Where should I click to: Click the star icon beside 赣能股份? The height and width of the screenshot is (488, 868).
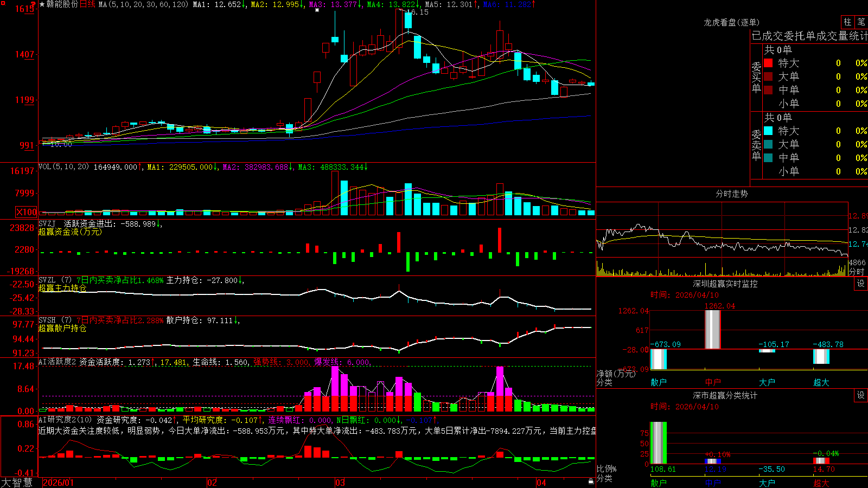click(42, 4)
